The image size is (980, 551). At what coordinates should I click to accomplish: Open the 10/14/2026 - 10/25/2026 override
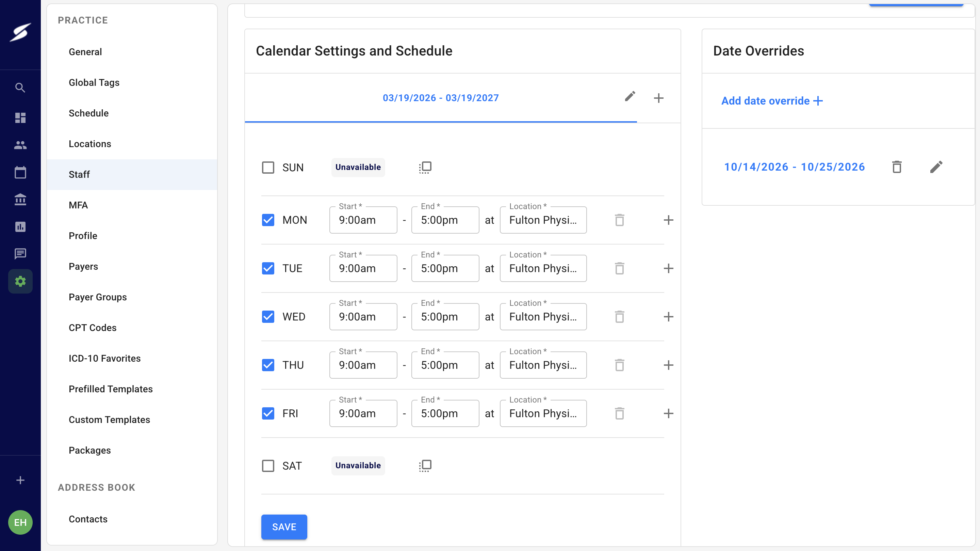(x=794, y=167)
